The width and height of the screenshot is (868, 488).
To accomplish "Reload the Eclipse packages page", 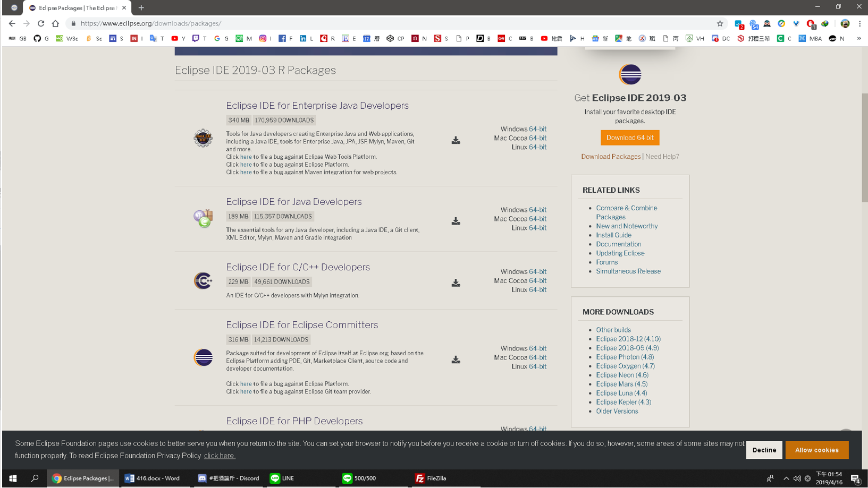I will [41, 23].
